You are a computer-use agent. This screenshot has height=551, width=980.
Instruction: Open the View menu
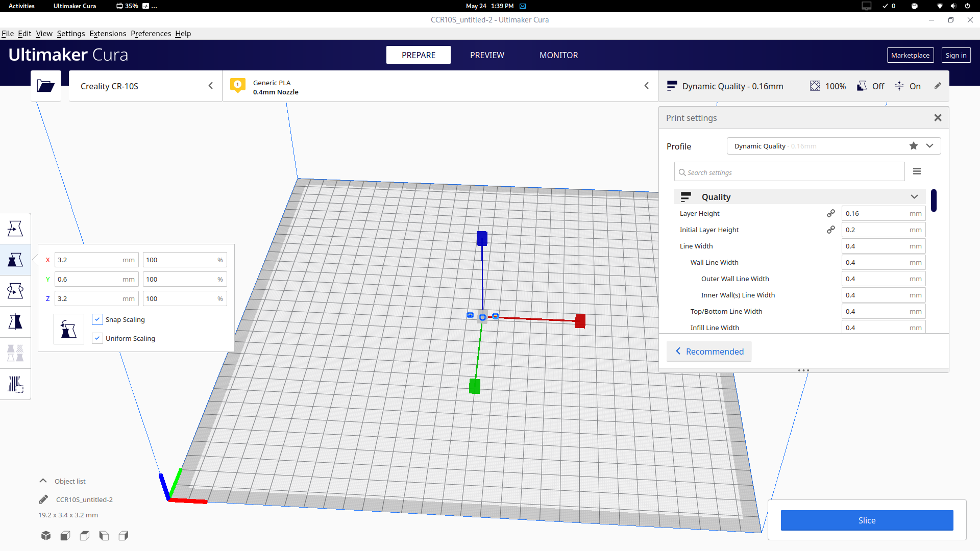(44, 34)
